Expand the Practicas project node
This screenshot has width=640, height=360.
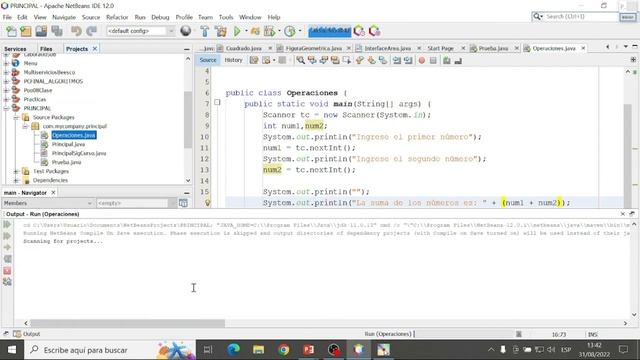click(6, 99)
